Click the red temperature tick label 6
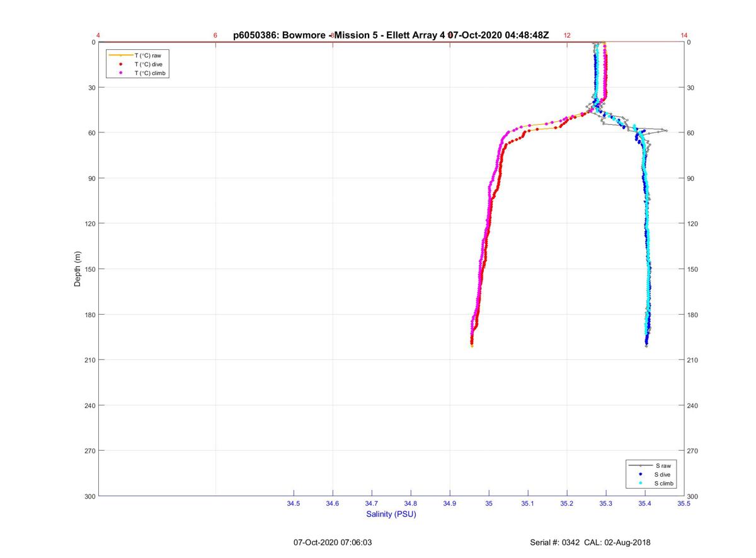756x558 pixels. (215, 35)
